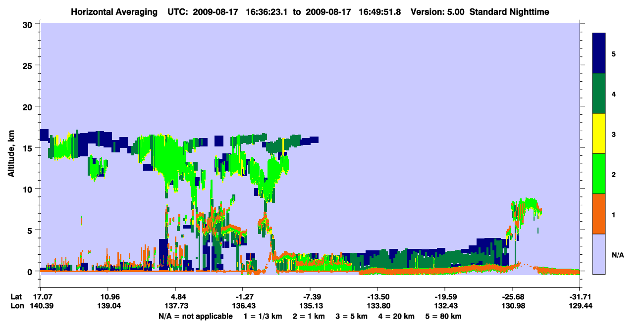Click the dark blue colorbar segment labeled 5
Screen dimensions: 644x330
click(x=599, y=53)
